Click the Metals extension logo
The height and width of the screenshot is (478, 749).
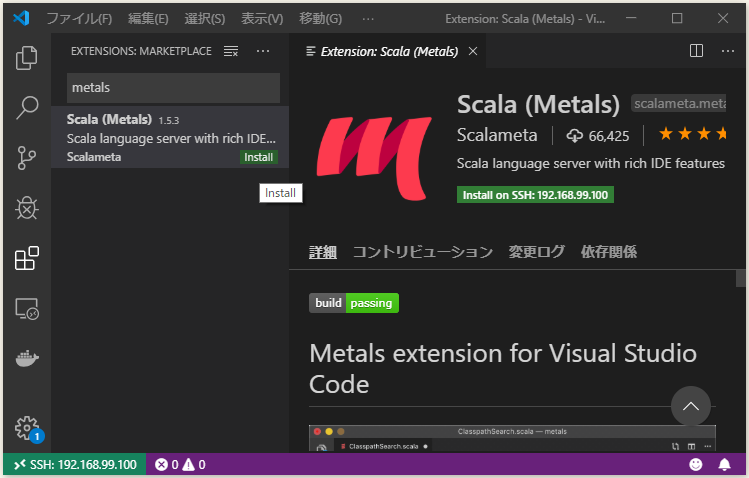click(374, 158)
